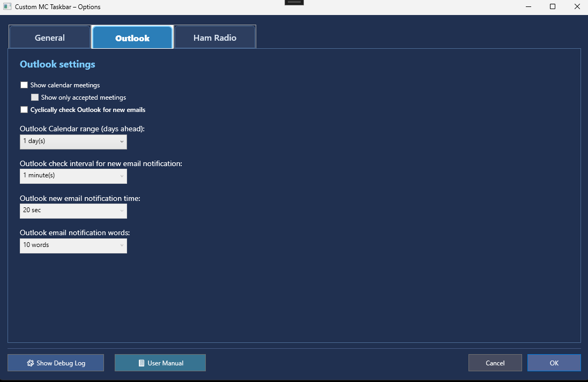Click the Outlook email notification words label
Viewport: 588px width, 382px height.
point(75,233)
